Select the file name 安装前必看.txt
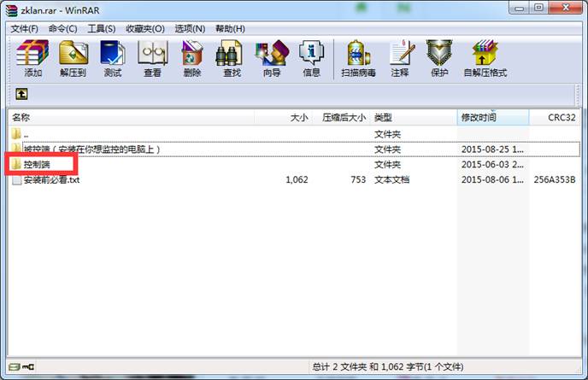Screen dimensions: 588x380 [x=52, y=180]
